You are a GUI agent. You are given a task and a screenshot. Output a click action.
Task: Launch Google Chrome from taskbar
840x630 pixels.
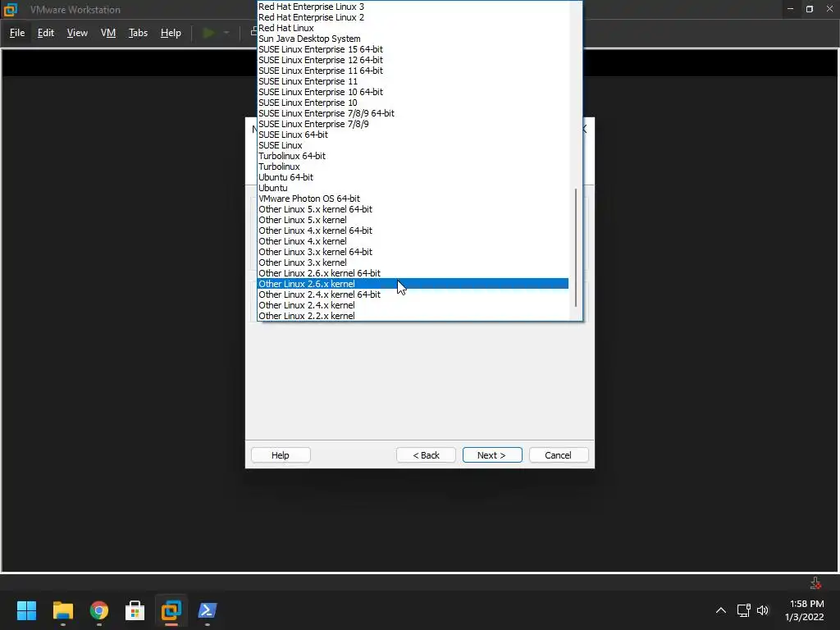99,610
